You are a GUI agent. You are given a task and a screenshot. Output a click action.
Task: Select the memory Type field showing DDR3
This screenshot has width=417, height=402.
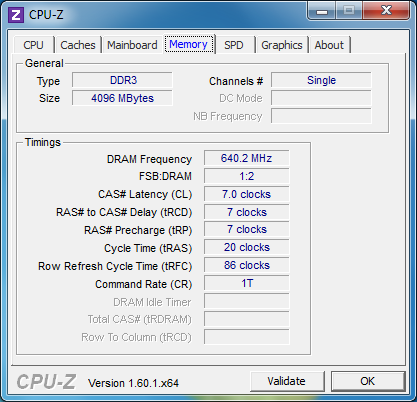coord(122,80)
